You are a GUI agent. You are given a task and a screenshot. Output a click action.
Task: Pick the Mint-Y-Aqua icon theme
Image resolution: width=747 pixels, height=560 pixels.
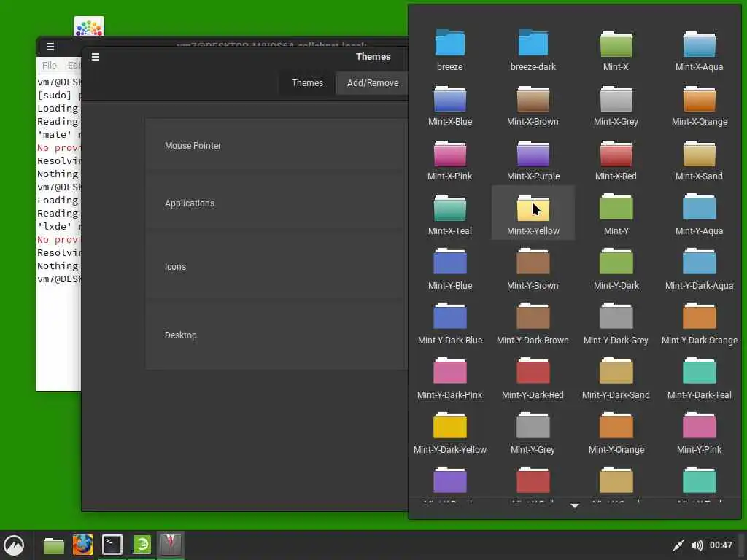[699, 214]
